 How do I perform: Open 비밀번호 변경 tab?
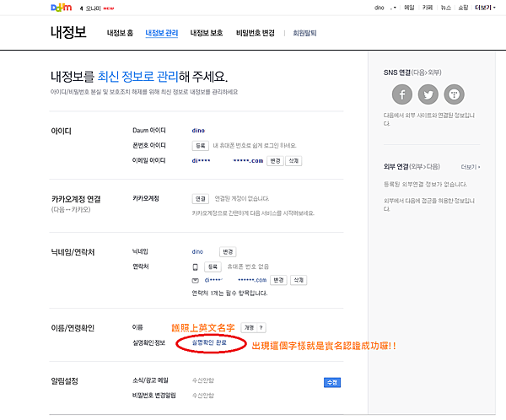pos(256,33)
